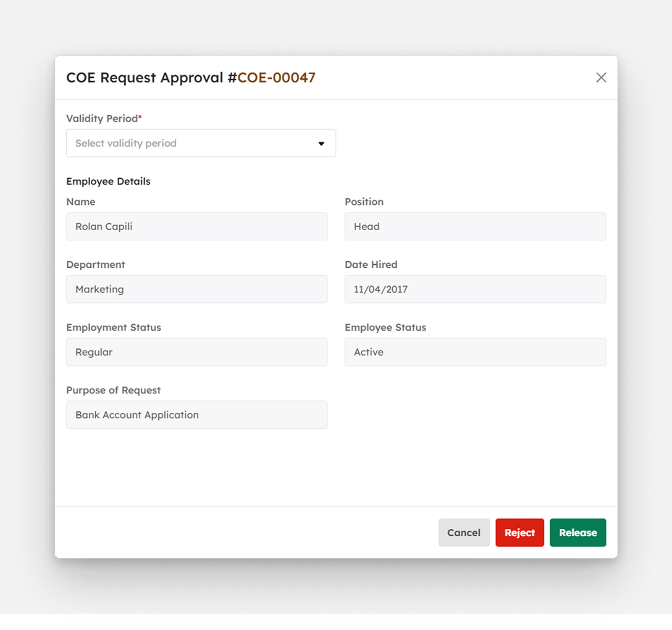The width and height of the screenshot is (672, 630).
Task: Click the Cancel button
Action: pyautogui.click(x=464, y=532)
